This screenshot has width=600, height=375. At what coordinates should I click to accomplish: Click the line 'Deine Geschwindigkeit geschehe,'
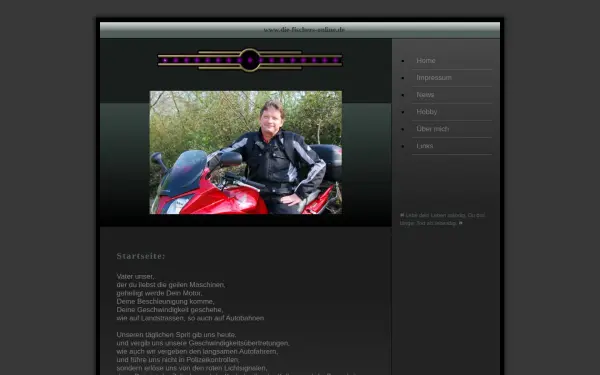point(170,310)
